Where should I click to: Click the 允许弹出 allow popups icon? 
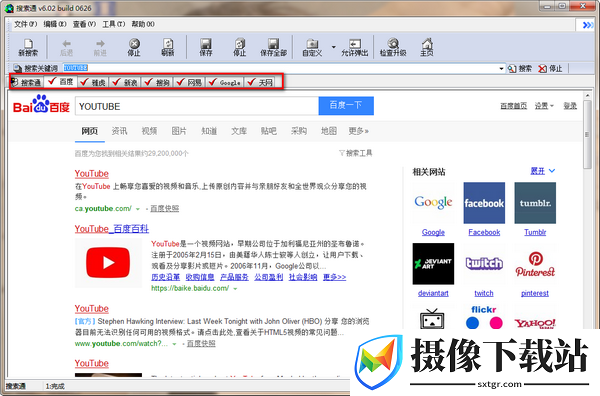(x=354, y=47)
